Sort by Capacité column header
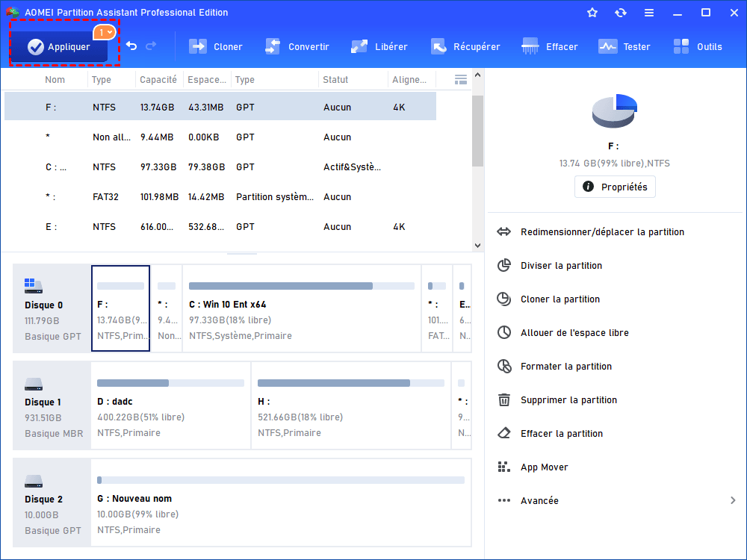The image size is (747, 560). click(x=158, y=80)
